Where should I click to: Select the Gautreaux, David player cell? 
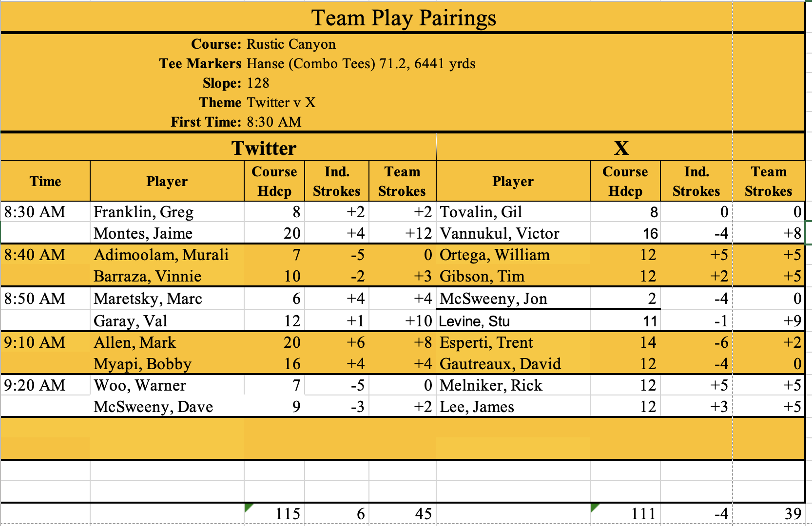(x=500, y=364)
